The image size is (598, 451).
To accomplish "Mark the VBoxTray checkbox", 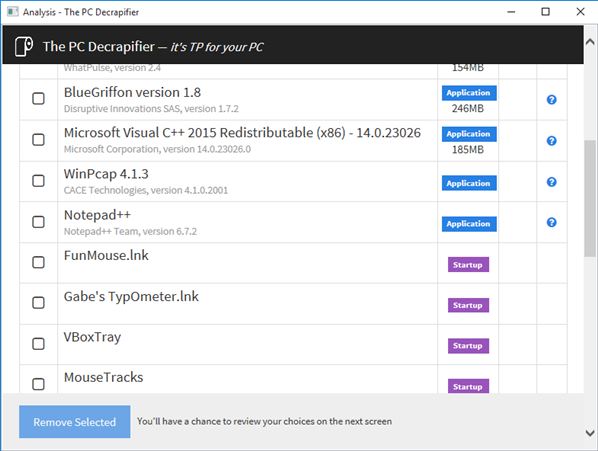I will click(x=38, y=344).
